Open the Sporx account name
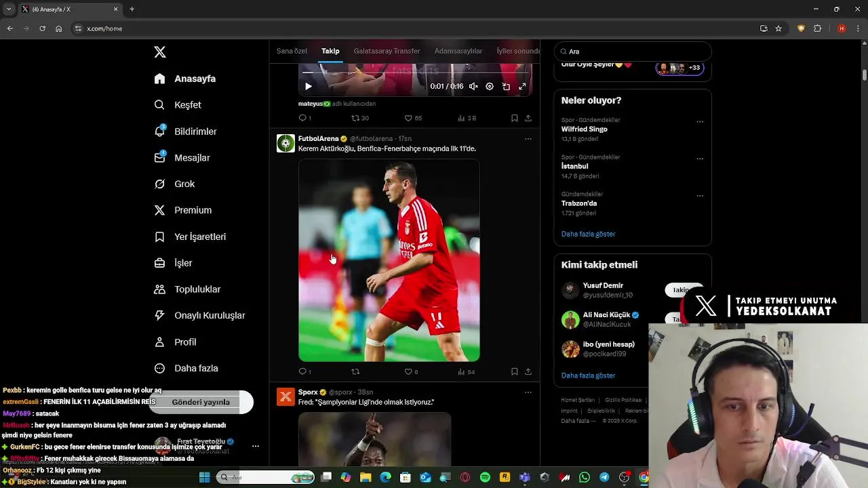This screenshot has width=868, height=488. point(308,392)
